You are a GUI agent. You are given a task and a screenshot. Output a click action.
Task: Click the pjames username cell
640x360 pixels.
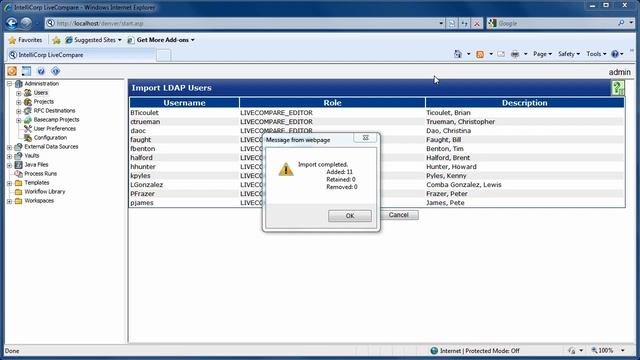[x=142, y=203]
